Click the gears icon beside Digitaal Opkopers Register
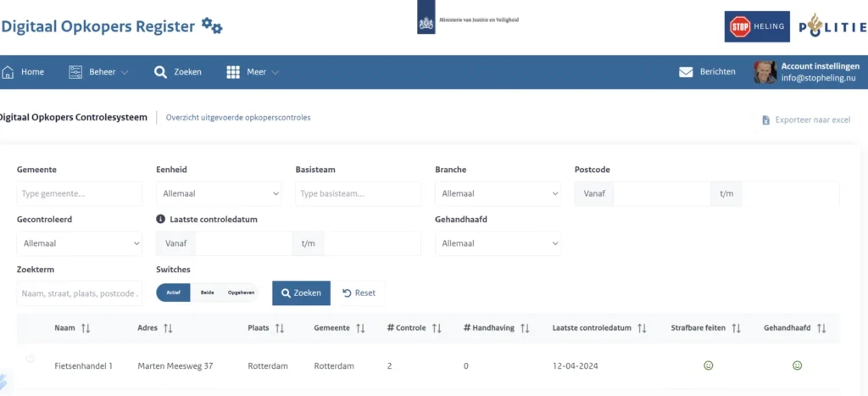 coord(211,25)
